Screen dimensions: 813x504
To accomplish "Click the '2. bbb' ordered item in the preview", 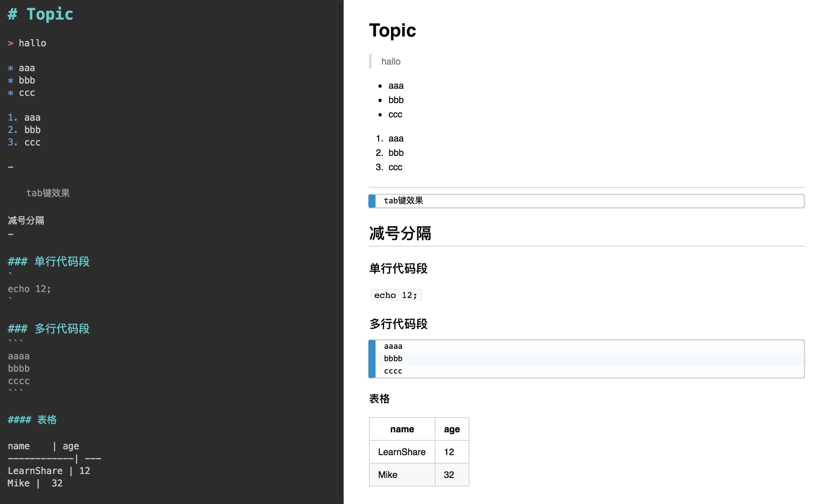I will click(x=389, y=153).
